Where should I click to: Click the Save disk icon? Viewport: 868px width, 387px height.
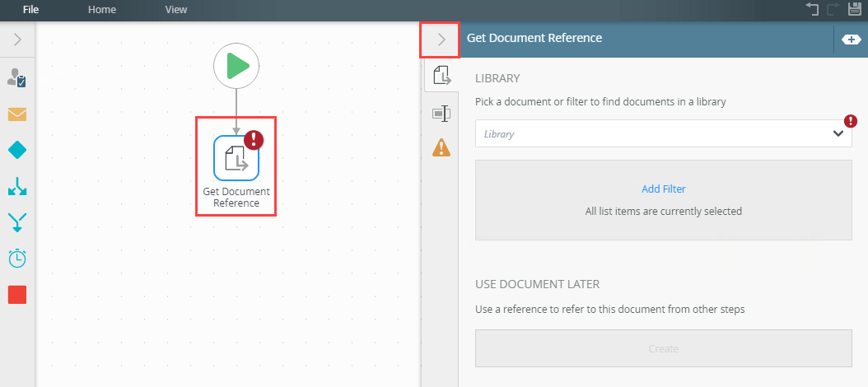(x=854, y=10)
